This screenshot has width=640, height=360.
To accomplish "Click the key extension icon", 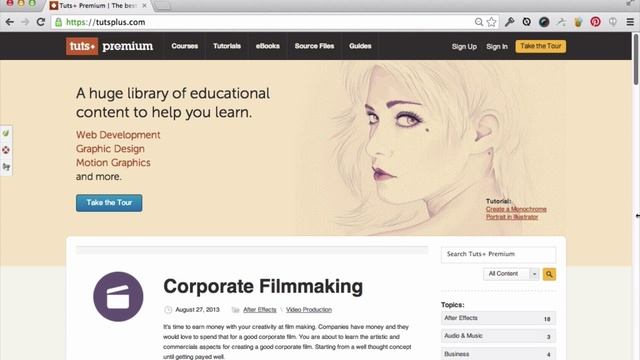I will (509, 22).
